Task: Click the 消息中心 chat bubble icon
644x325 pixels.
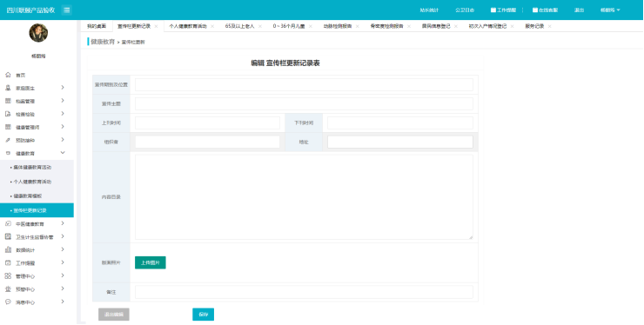Action: point(8,302)
